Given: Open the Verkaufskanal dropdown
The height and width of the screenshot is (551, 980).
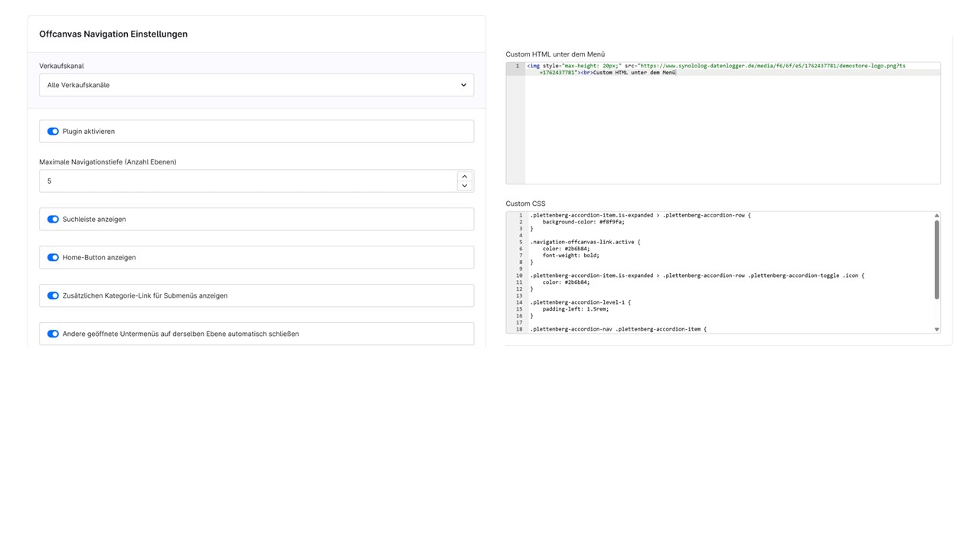Looking at the screenshot, I should point(256,85).
